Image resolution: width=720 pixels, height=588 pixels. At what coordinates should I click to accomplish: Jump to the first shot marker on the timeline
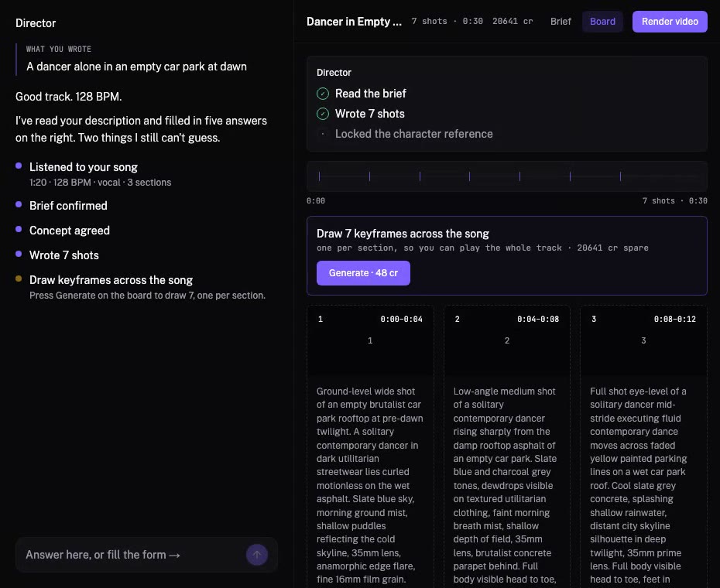319,176
